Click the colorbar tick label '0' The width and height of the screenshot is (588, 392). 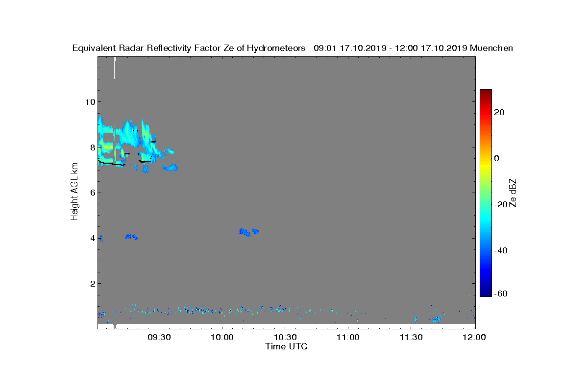497,158
